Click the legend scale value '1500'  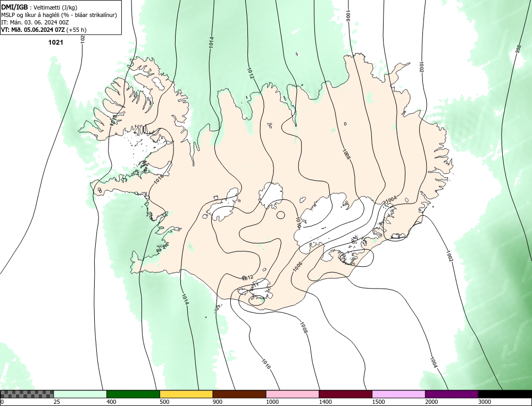tap(378, 402)
